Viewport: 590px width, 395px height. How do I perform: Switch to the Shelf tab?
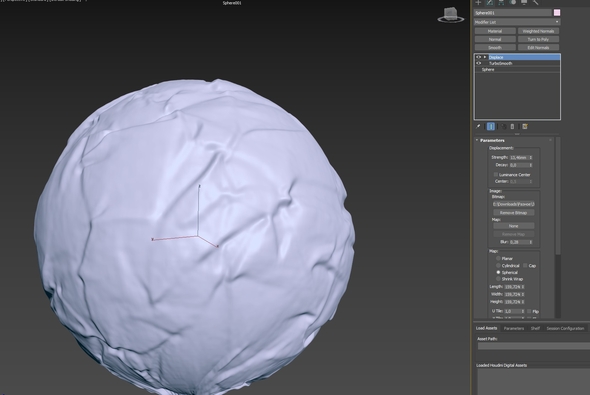[535, 328]
